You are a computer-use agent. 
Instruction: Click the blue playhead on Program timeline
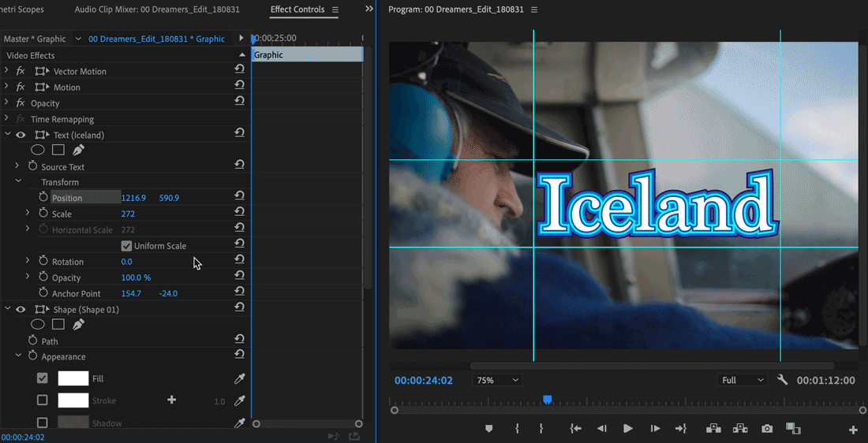pyautogui.click(x=547, y=400)
